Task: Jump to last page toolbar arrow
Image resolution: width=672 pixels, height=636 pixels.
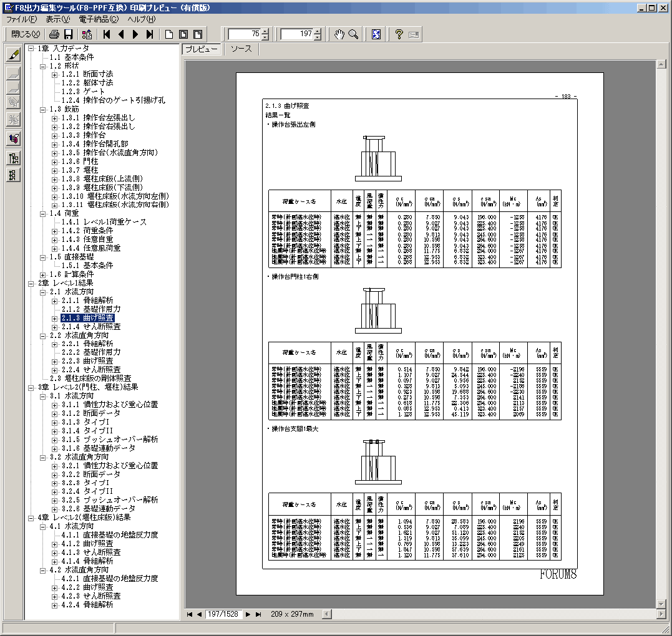Action: tap(150, 34)
